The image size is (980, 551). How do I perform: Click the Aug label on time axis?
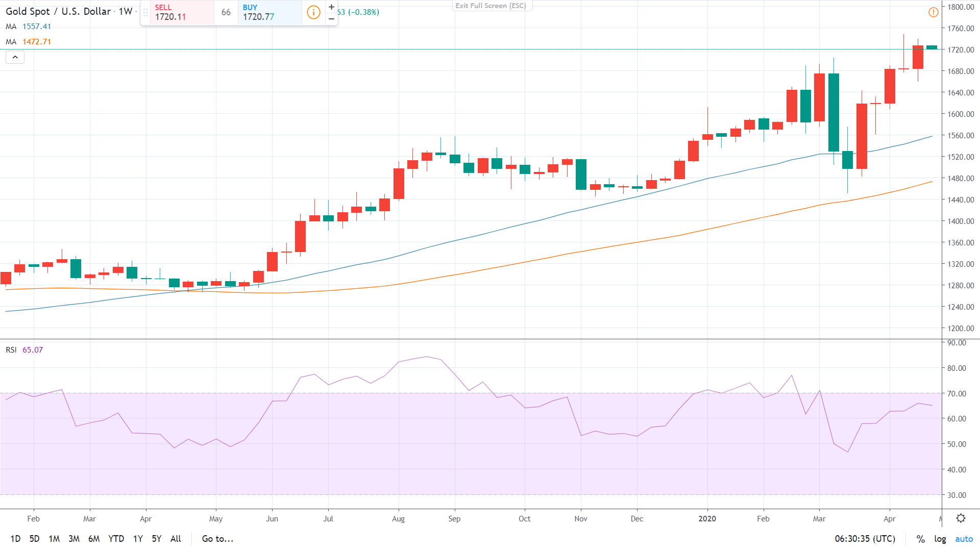tap(398, 519)
